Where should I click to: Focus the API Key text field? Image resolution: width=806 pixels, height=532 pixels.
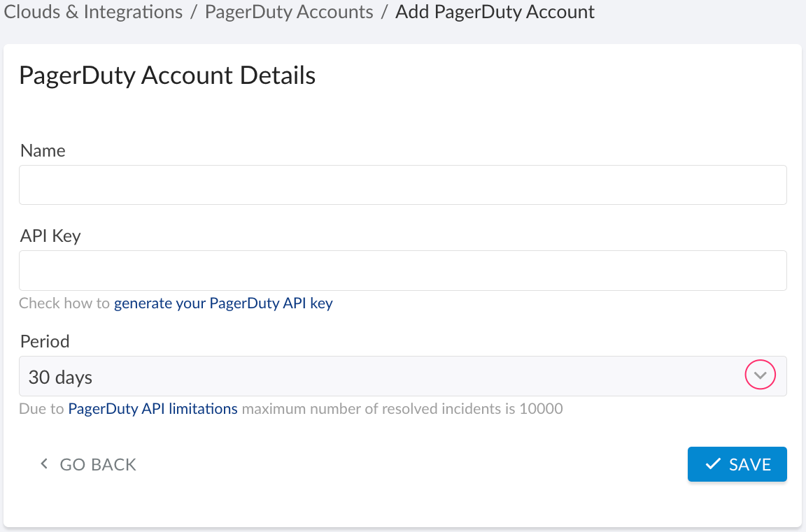[x=402, y=270]
